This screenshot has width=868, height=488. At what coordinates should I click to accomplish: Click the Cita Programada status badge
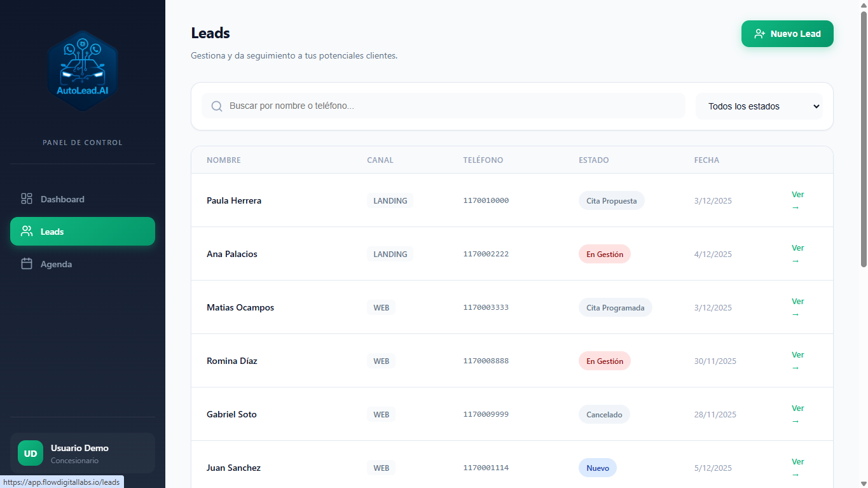616,307
